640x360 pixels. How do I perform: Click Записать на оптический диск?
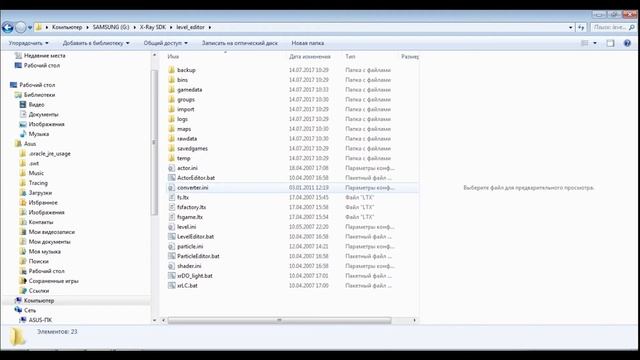(240, 43)
